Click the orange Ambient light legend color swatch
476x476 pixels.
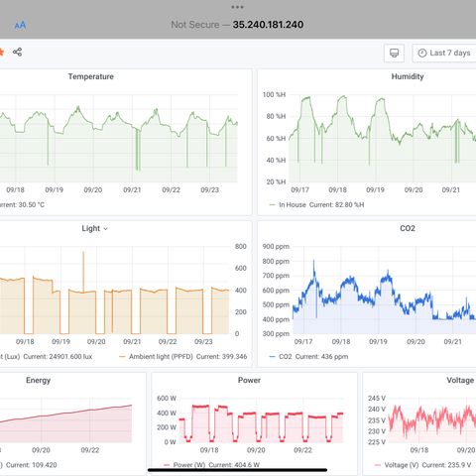122,357
